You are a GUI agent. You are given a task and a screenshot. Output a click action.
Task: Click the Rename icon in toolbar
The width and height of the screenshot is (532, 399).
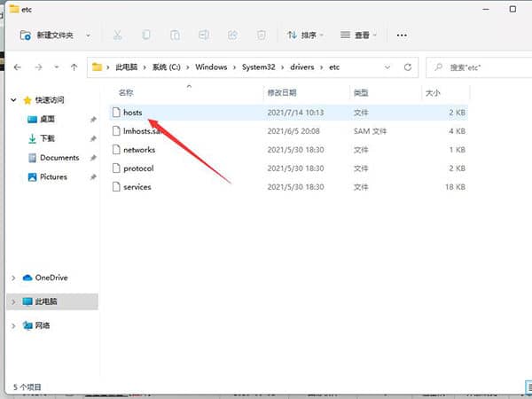pos(204,35)
